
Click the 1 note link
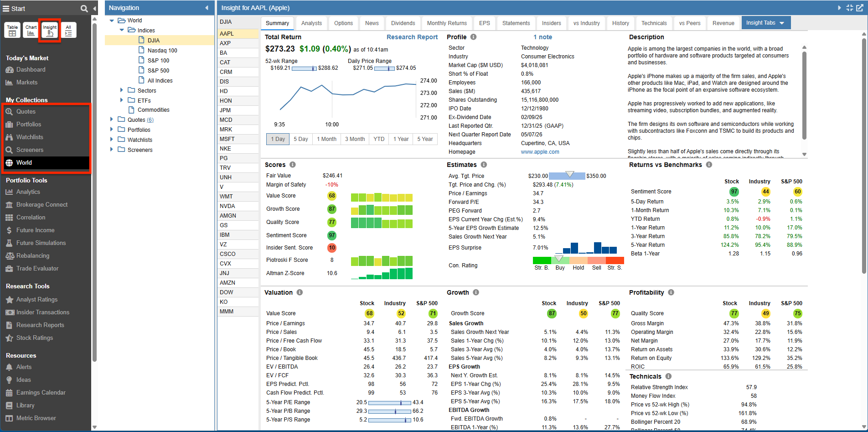(542, 37)
